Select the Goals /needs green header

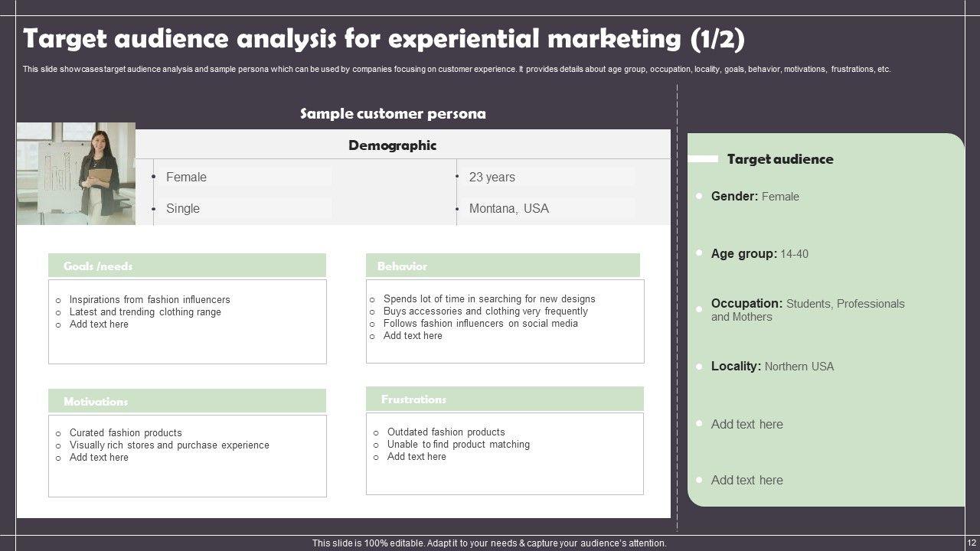[x=187, y=266]
